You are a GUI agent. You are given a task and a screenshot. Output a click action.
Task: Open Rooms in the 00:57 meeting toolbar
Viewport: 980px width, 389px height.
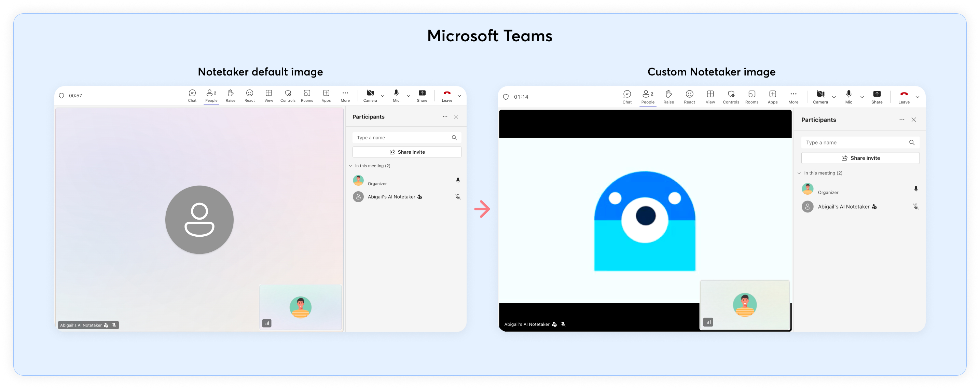pos(307,95)
